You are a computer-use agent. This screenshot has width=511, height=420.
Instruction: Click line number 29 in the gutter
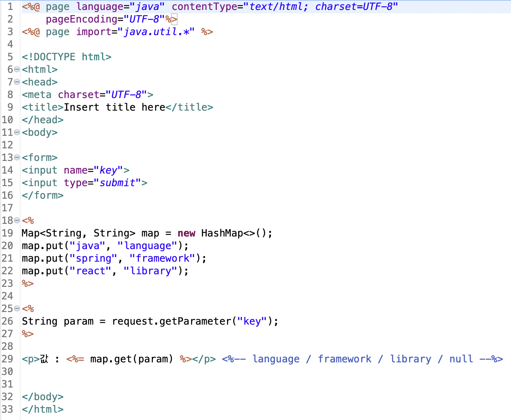[x=7, y=359]
